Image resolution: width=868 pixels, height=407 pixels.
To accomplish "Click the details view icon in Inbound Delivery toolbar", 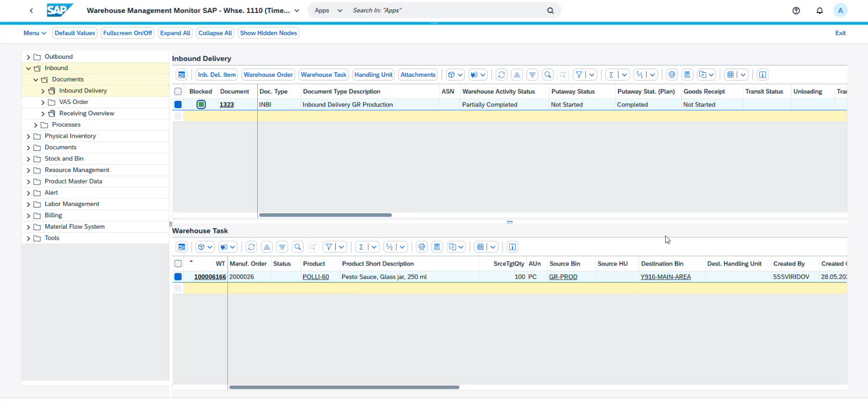I will pos(181,75).
